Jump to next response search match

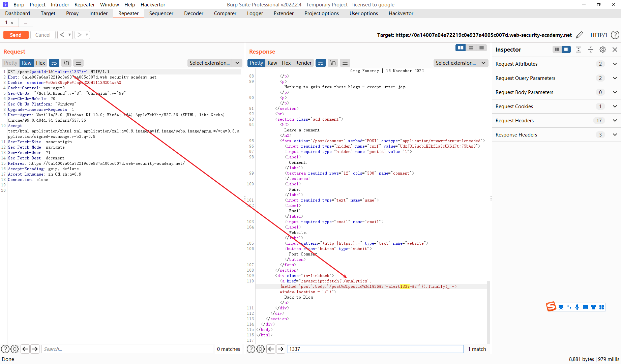[280, 349]
